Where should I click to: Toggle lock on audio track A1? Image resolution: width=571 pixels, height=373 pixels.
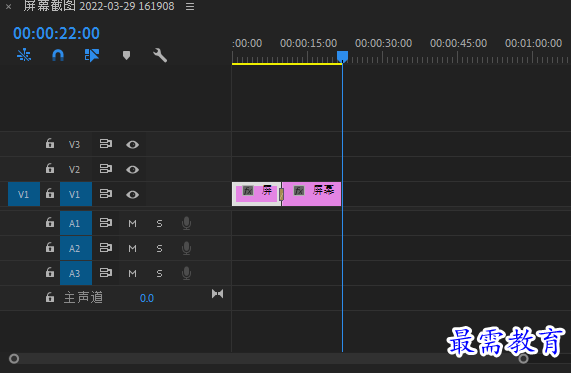pos(50,223)
